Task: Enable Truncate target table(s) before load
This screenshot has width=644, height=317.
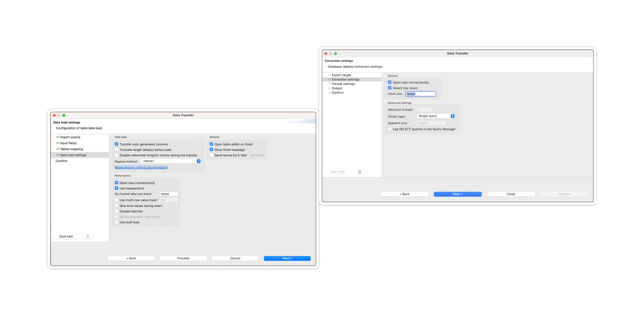Action: pyautogui.click(x=117, y=150)
